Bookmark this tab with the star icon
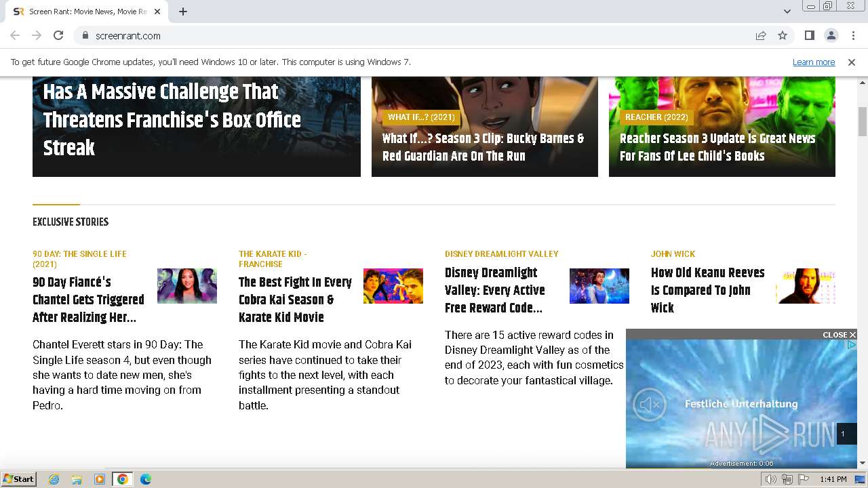 pyautogui.click(x=783, y=35)
